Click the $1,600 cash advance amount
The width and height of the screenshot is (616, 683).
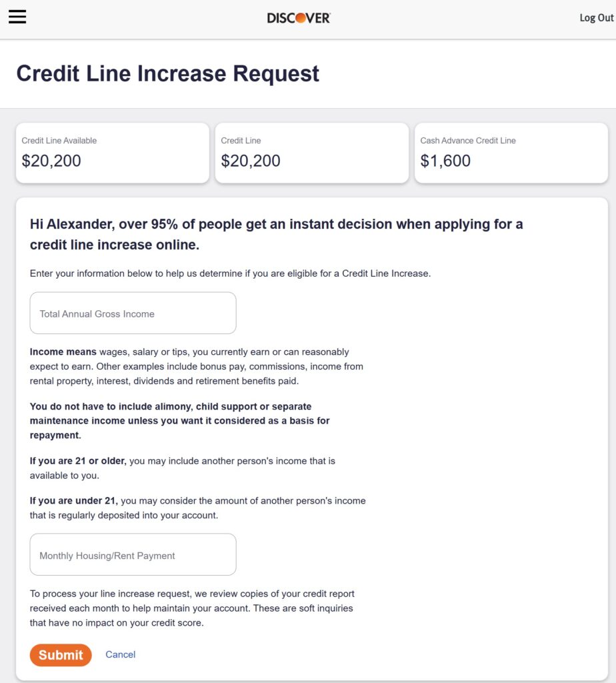point(445,161)
